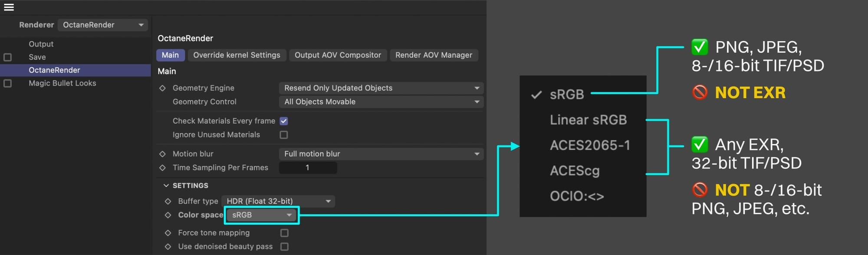The width and height of the screenshot is (868, 255).
Task: Open the Geometry Control dropdown
Action: pos(381,102)
